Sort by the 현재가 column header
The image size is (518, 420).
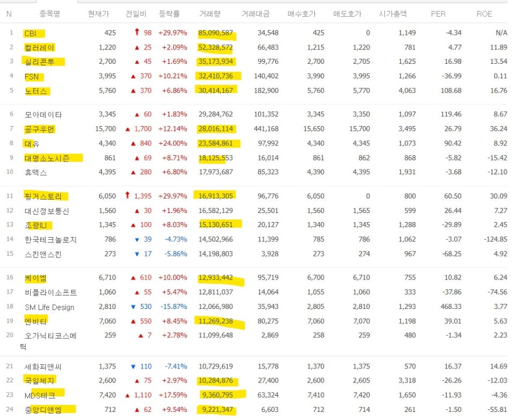[99, 14]
